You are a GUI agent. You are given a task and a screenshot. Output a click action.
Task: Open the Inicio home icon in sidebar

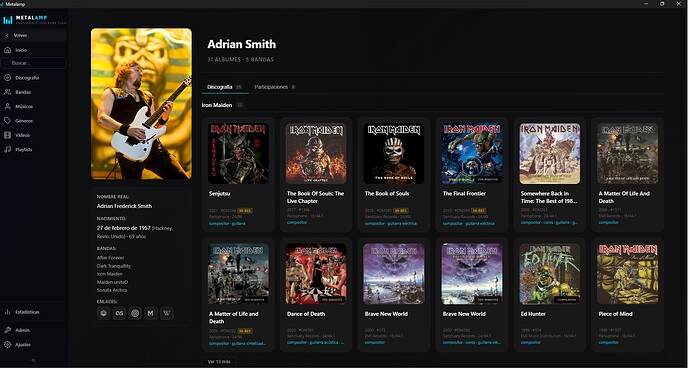pos(7,50)
